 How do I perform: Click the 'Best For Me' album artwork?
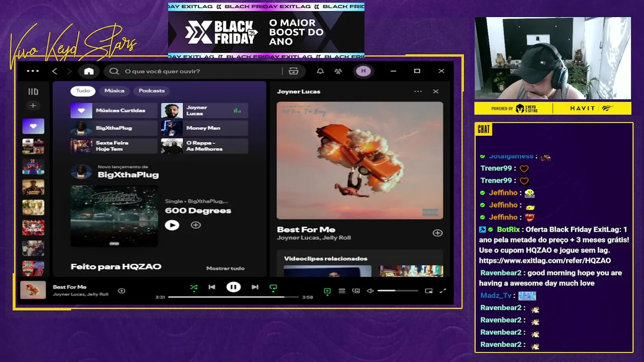360,161
